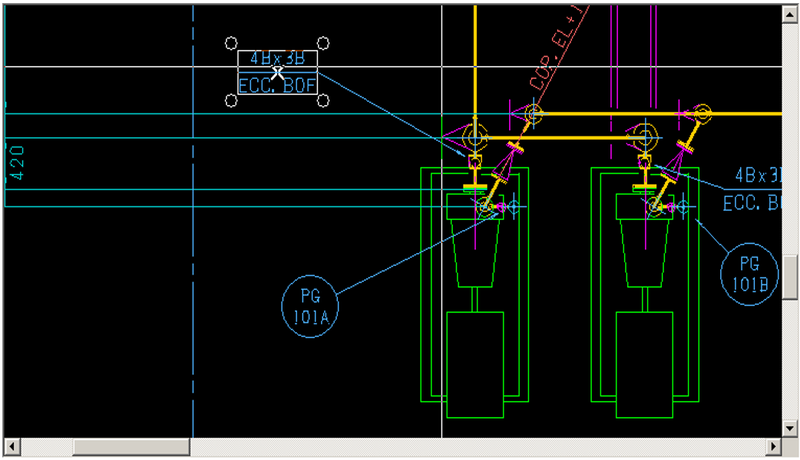This screenshot has width=800, height=460.
Task: Click the bottom-right grip handle of the selected label
Action: [324, 101]
